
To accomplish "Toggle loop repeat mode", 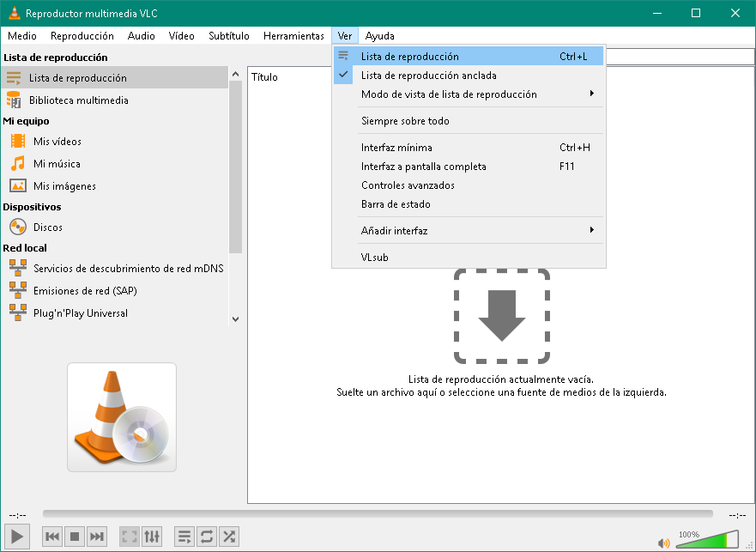I will click(206, 536).
